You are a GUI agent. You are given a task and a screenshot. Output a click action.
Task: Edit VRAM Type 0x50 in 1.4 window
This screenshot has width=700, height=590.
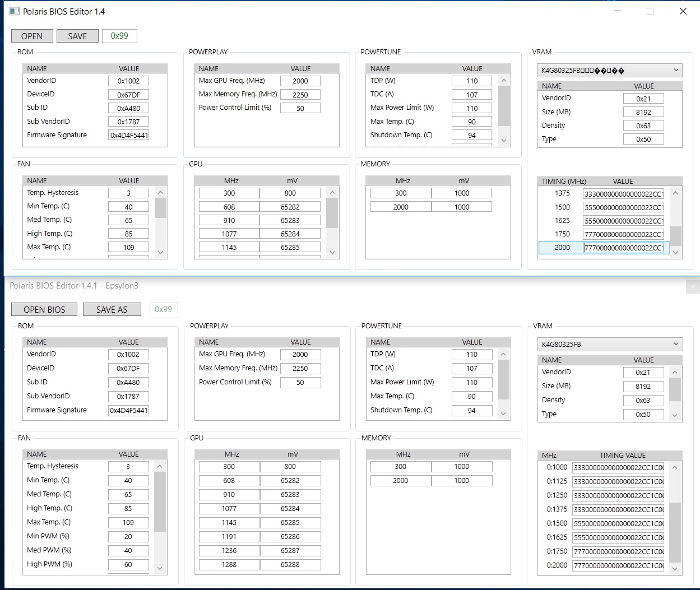tap(643, 139)
